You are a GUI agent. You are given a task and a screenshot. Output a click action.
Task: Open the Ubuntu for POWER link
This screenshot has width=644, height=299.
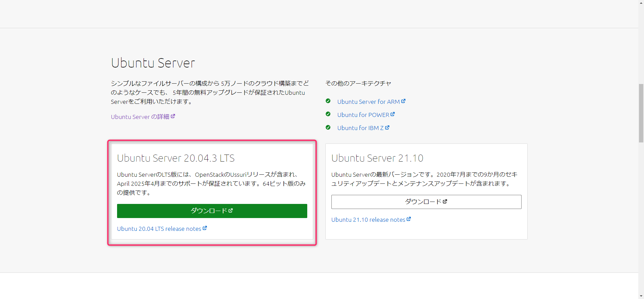(x=363, y=115)
